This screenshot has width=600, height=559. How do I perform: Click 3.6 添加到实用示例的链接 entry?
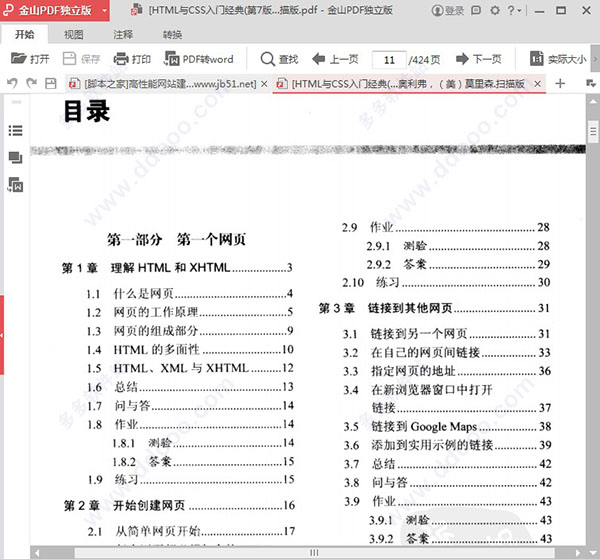pos(447,445)
